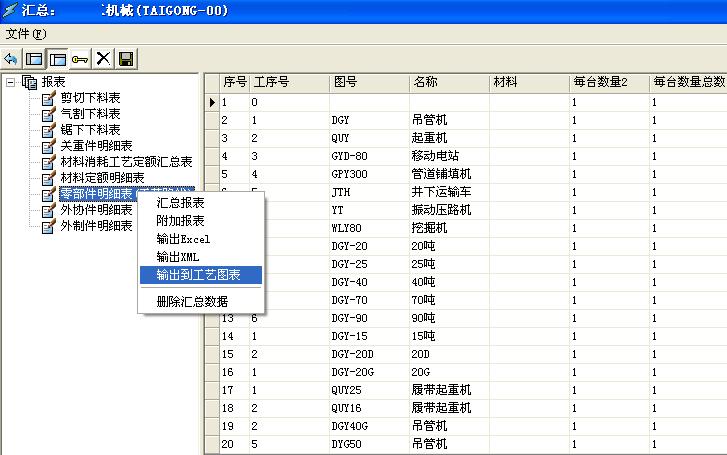Click the 名称 column header

coord(425,82)
